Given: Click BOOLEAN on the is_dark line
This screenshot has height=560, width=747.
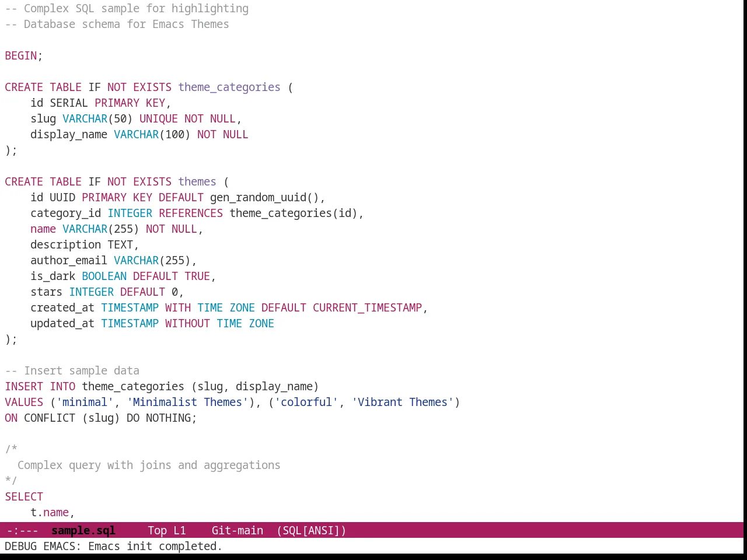Looking at the screenshot, I should pyautogui.click(x=104, y=276).
